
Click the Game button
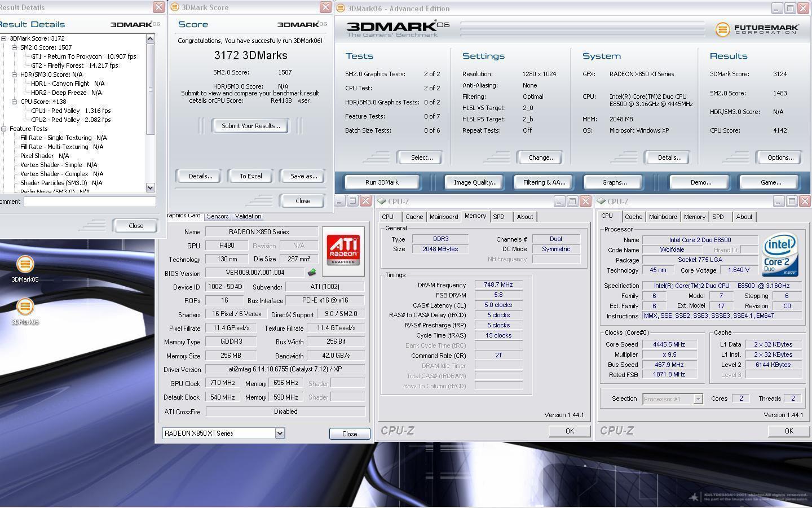770,182
